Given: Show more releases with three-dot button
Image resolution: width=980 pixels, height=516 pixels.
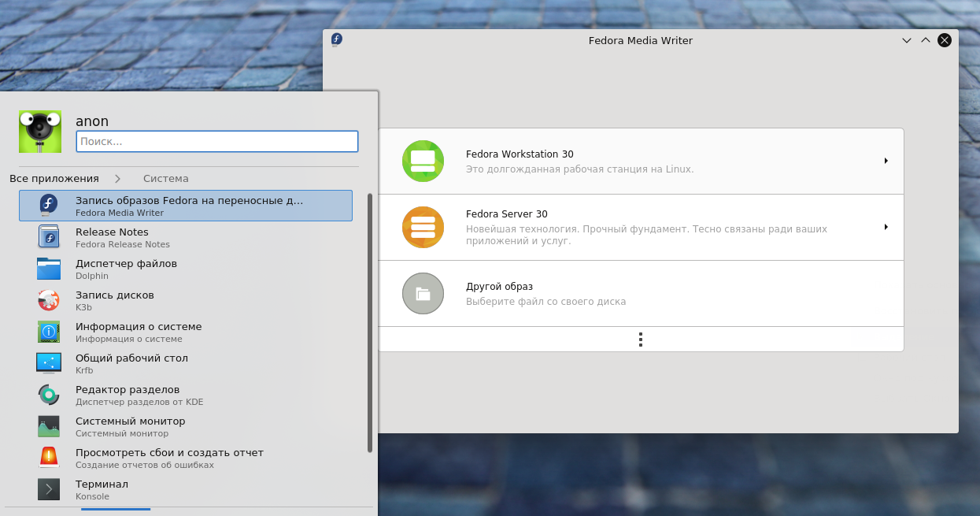Looking at the screenshot, I should [641, 340].
